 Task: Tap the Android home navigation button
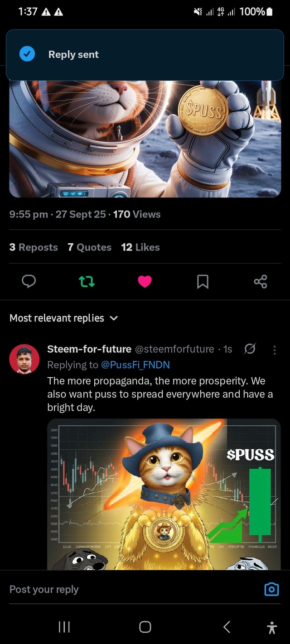145,627
